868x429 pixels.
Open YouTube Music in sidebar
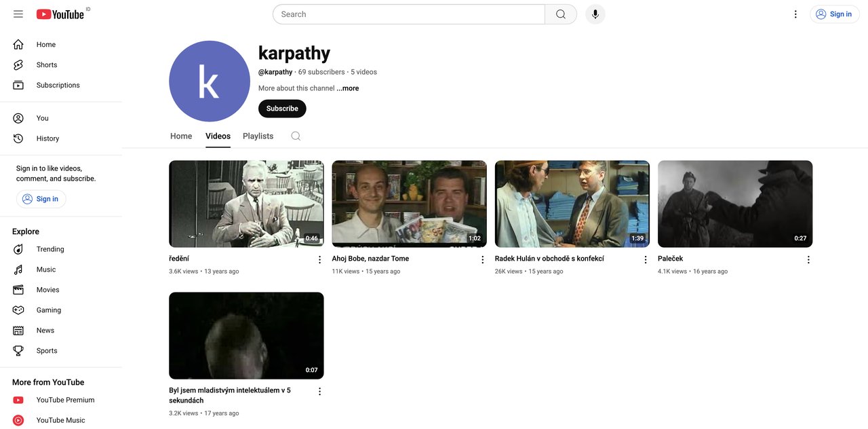(61, 420)
